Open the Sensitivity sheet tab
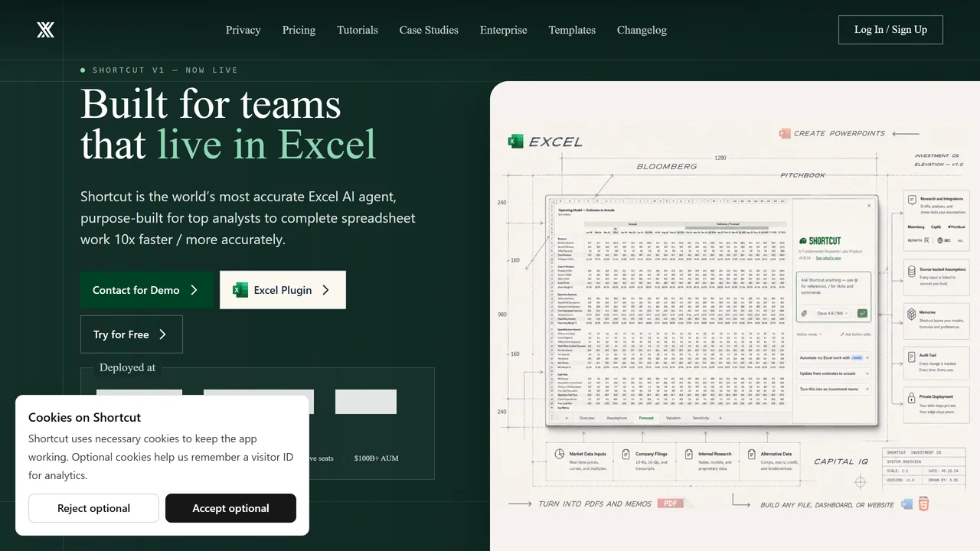Viewport: 980px width, 551px height. coord(701,418)
